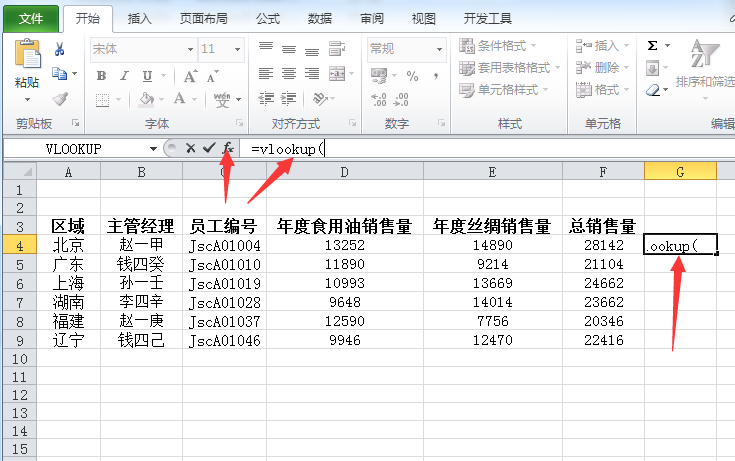Decrease font size with small A icon
The width and height of the screenshot is (735, 461).
click(x=212, y=76)
